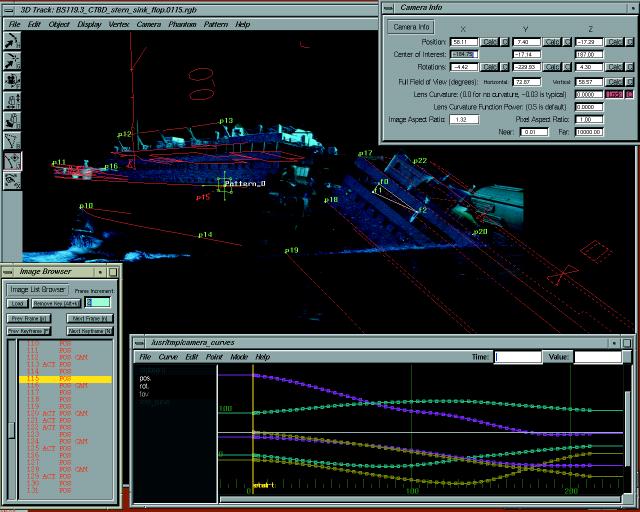Open the Curve menu in camera_curves window
This screenshot has width=640, height=512.
coord(168,357)
